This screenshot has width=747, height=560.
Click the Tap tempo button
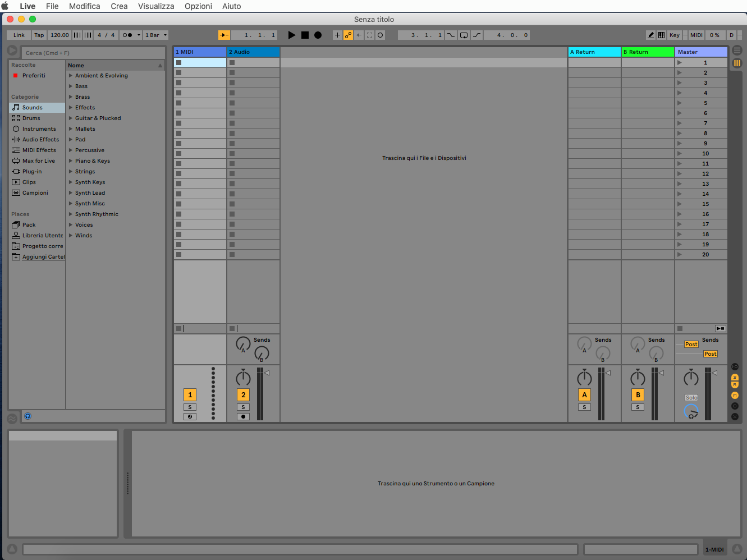[x=39, y=35]
